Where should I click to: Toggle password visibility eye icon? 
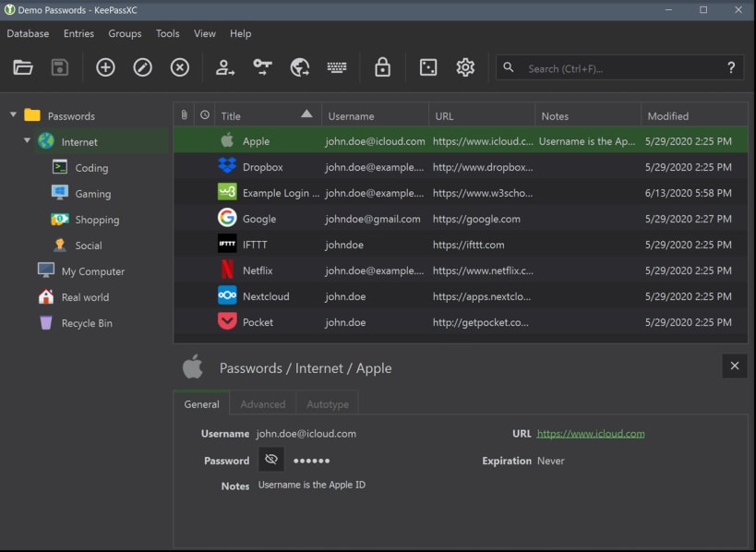click(271, 460)
